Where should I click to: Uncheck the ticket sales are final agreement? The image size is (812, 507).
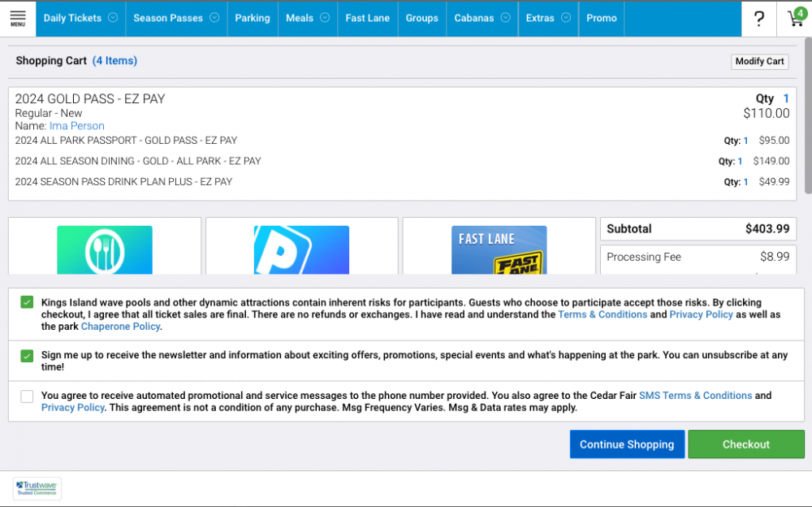click(x=27, y=302)
